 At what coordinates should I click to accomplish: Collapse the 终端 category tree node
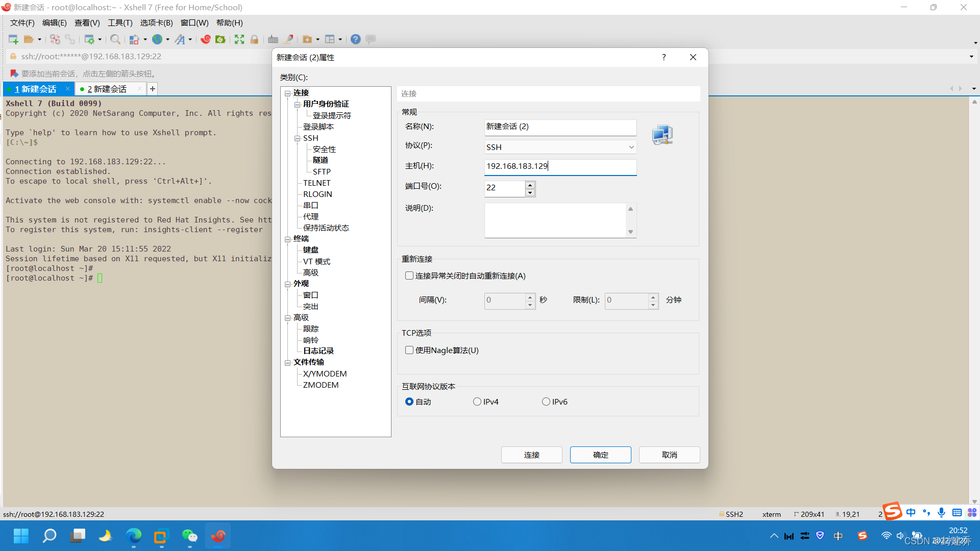287,239
